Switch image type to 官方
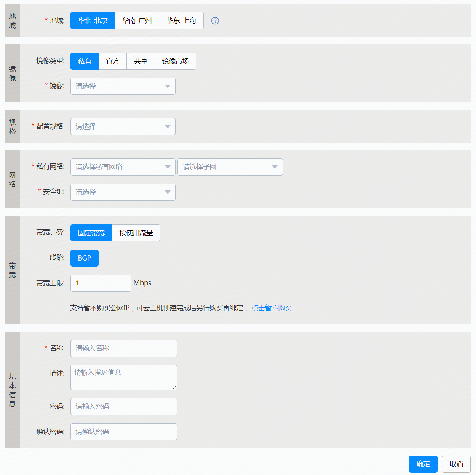 (x=113, y=61)
